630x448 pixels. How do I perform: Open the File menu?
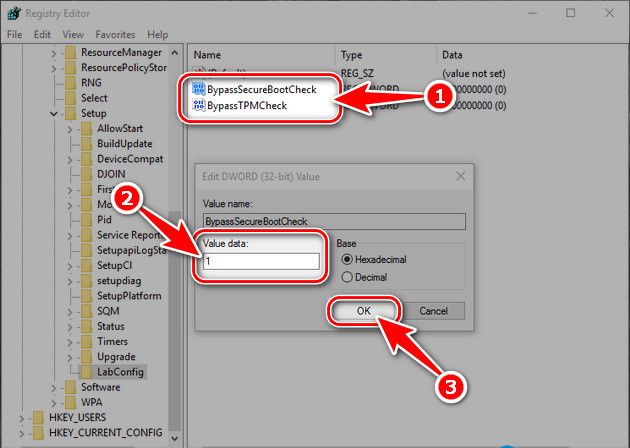tap(14, 35)
